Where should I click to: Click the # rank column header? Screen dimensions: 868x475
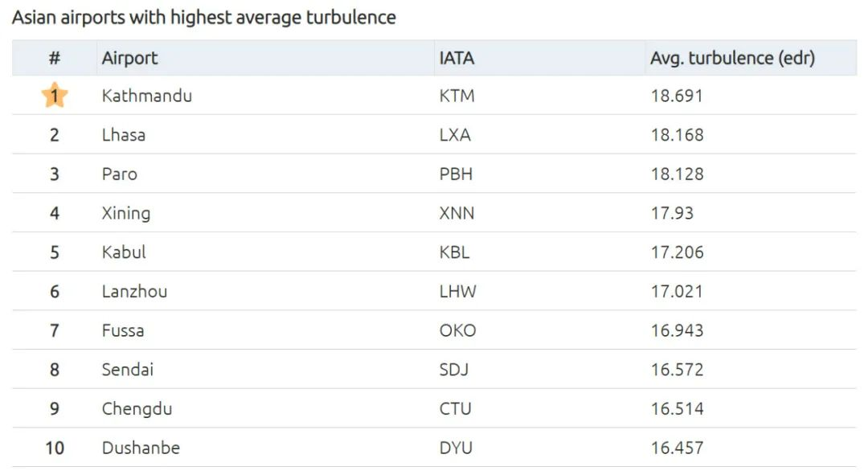[x=55, y=58]
